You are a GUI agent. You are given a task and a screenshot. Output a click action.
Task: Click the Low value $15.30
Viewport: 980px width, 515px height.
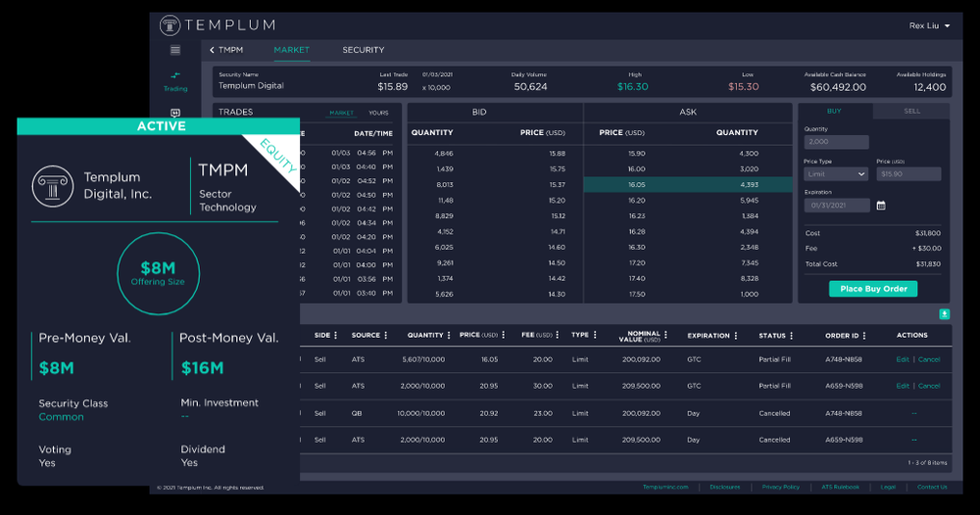pyautogui.click(x=743, y=87)
